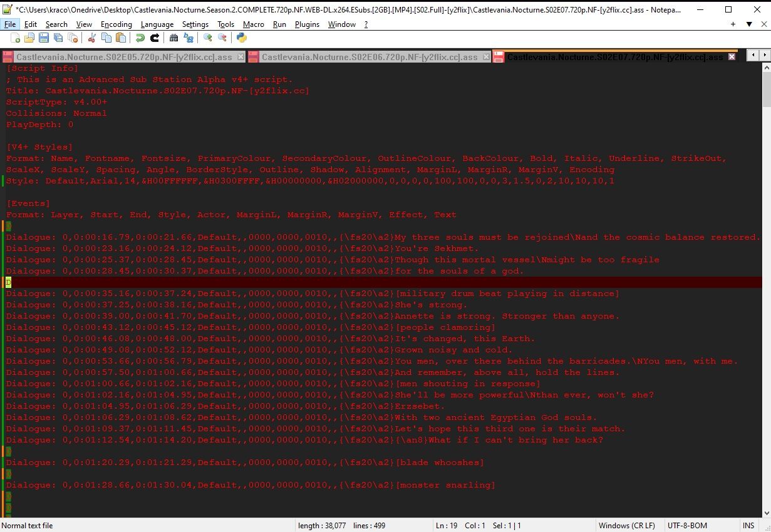Click the X close-document button in menu bar
Image resolution: width=771 pixels, height=532 pixels.
[x=763, y=24]
